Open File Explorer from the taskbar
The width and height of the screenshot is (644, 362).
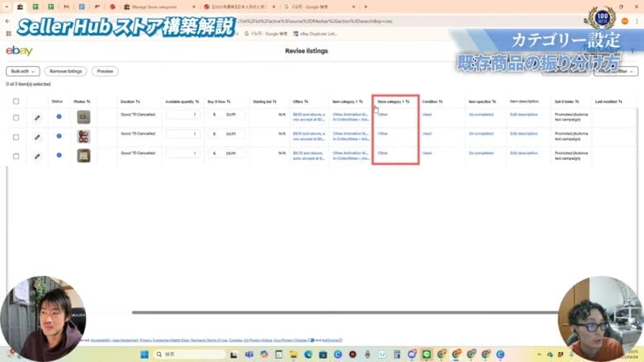click(x=293, y=355)
